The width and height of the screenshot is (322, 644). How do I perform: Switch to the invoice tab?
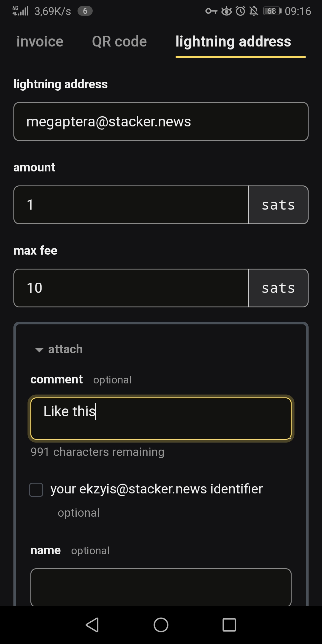[40, 41]
